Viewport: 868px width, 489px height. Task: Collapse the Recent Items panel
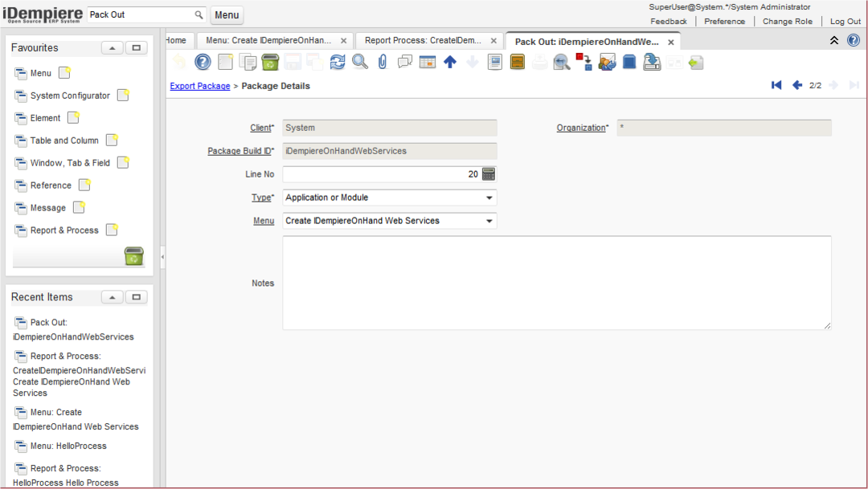point(112,297)
